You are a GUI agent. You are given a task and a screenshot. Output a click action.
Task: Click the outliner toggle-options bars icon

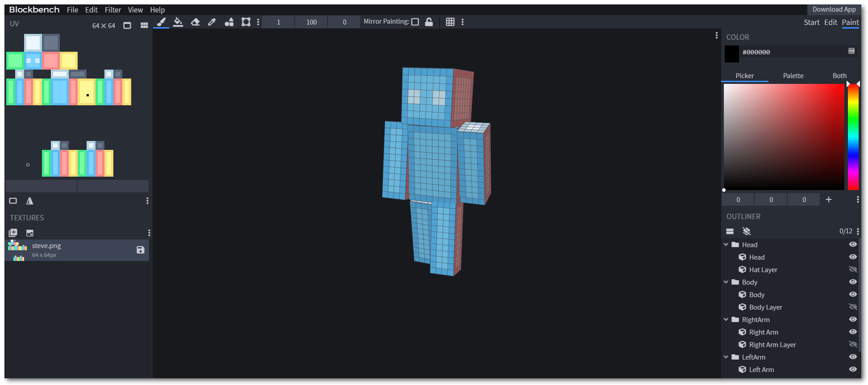(x=730, y=231)
